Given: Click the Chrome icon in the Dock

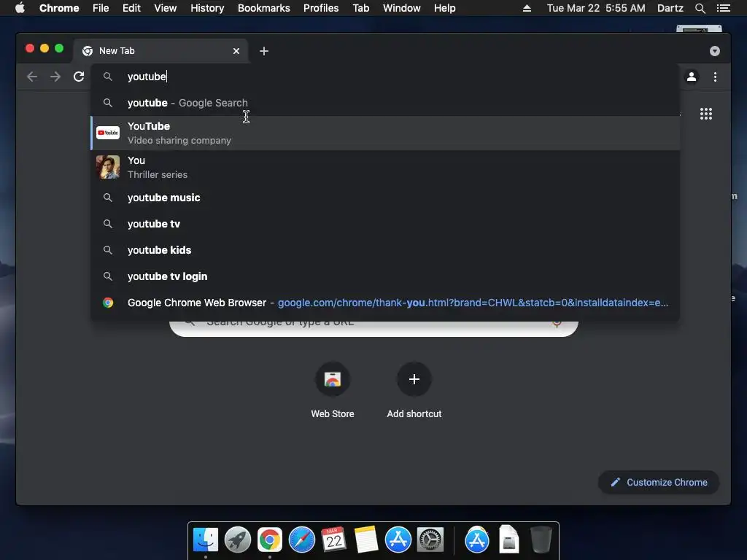Looking at the screenshot, I should (x=270, y=540).
